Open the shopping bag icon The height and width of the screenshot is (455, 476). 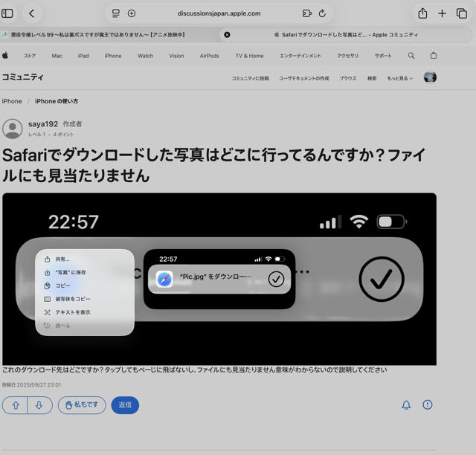[434, 56]
